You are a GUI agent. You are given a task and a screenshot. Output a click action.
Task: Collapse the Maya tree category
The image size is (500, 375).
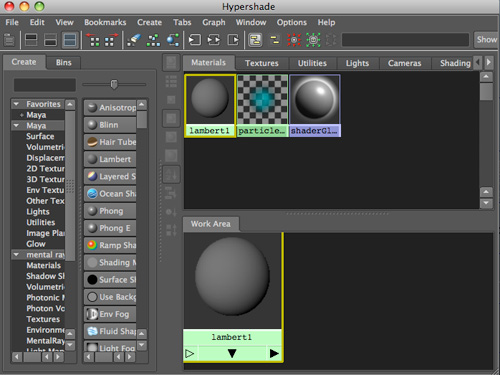[16, 126]
